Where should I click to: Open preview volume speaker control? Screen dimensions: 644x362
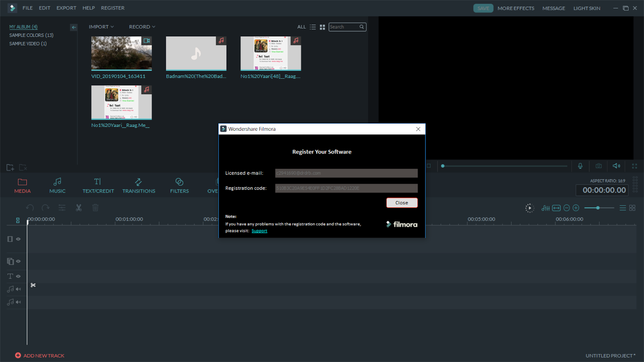616,166
